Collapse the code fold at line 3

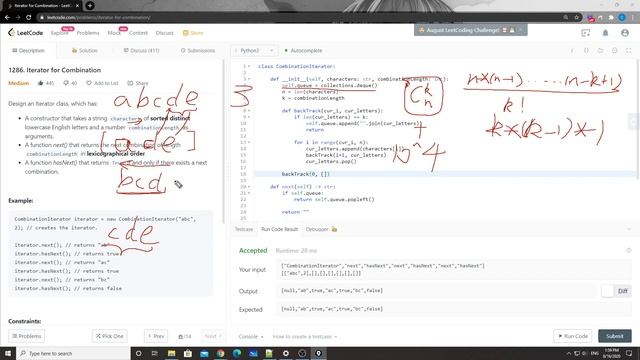[x=249, y=79]
